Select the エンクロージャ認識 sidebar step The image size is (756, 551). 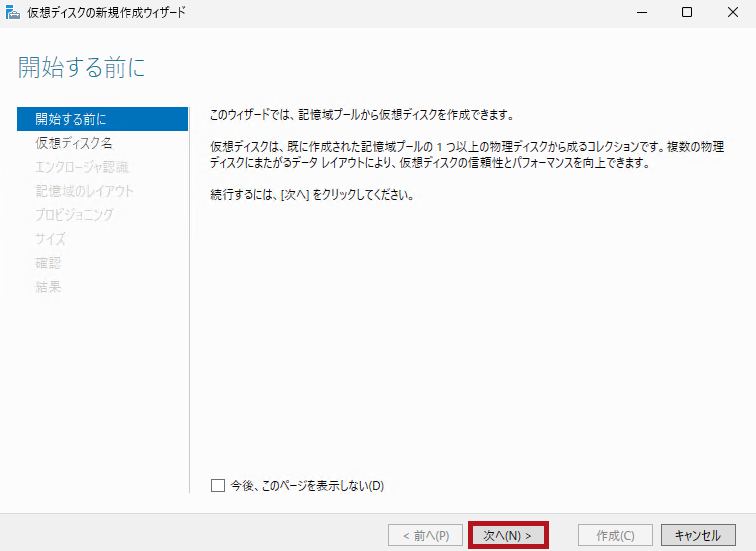[82, 167]
